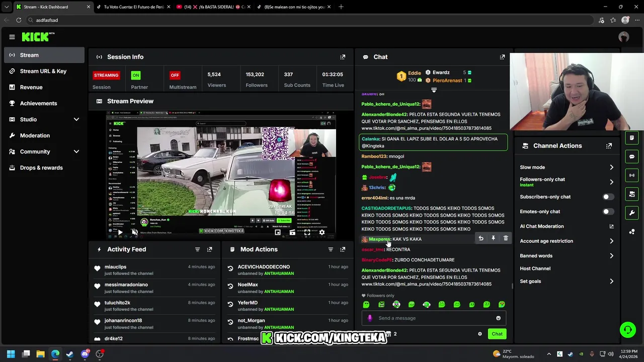
Task: Click the Maxperes username in chat
Action: click(379, 239)
